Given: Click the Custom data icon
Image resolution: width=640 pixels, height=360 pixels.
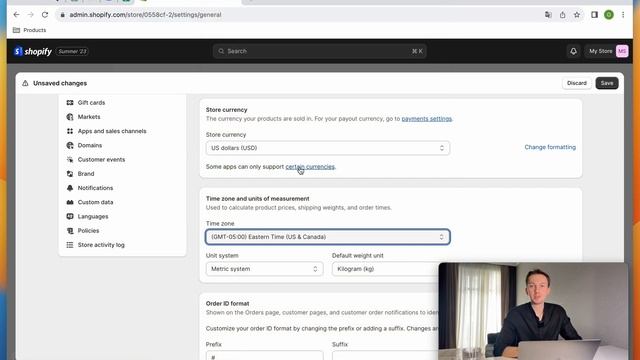Looking at the screenshot, I should [70, 202].
